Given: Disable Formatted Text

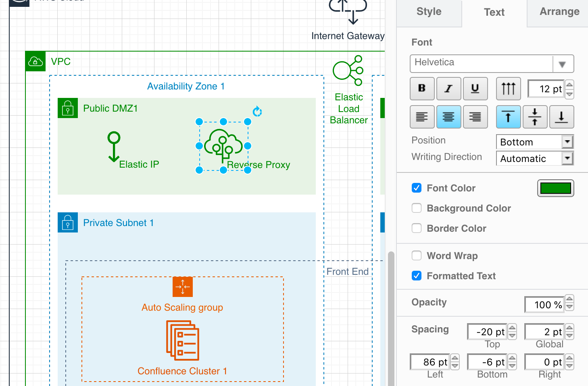Looking at the screenshot, I should point(416,276).
